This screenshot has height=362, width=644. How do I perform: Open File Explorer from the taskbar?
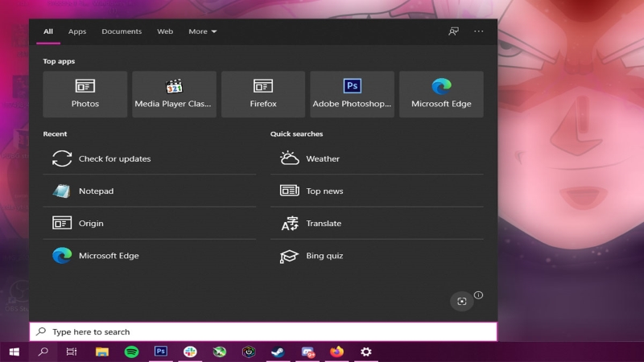click(x=102, y=352)
